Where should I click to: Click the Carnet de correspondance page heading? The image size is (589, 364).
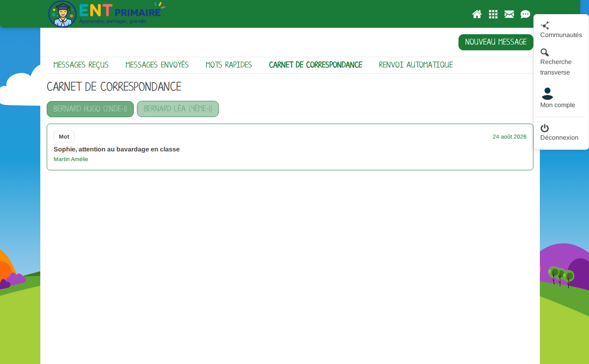(x=114, y=87)
